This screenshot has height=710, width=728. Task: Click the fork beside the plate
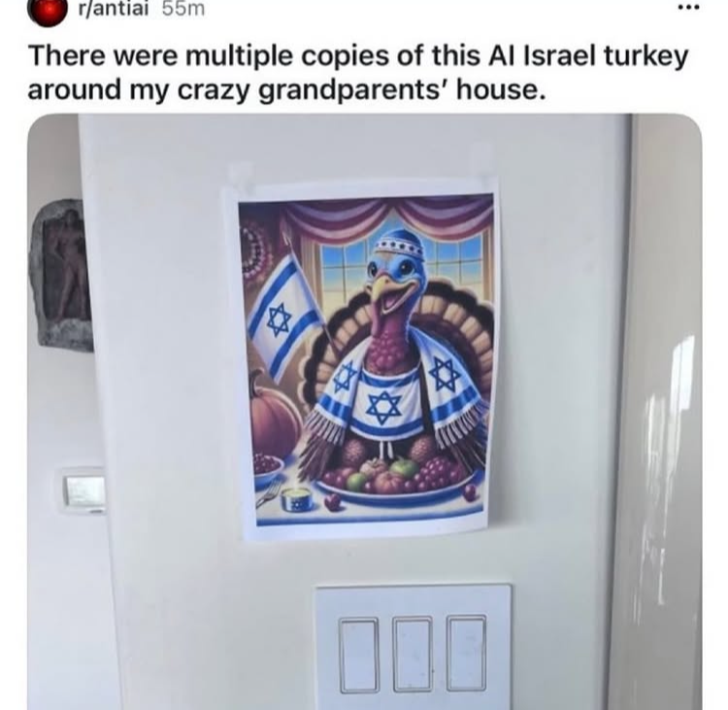[270, 493]
